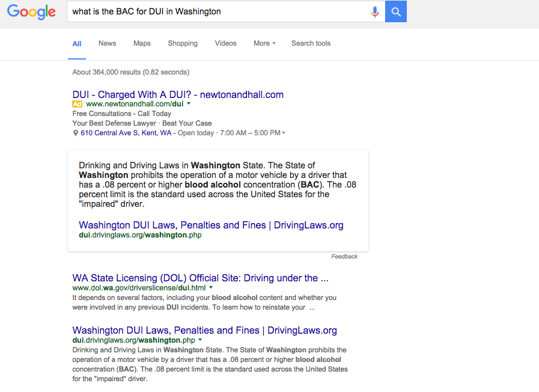Click 'Your Best Defense Lawyer' ad text

[x=114, y=123]
